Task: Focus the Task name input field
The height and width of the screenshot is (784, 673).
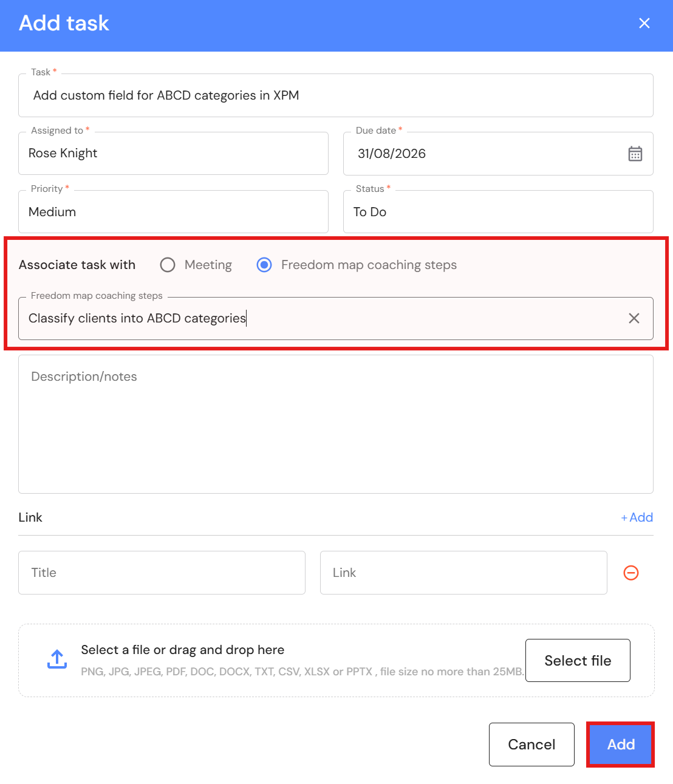Action: pyautogui.click(x=336, y=95)
